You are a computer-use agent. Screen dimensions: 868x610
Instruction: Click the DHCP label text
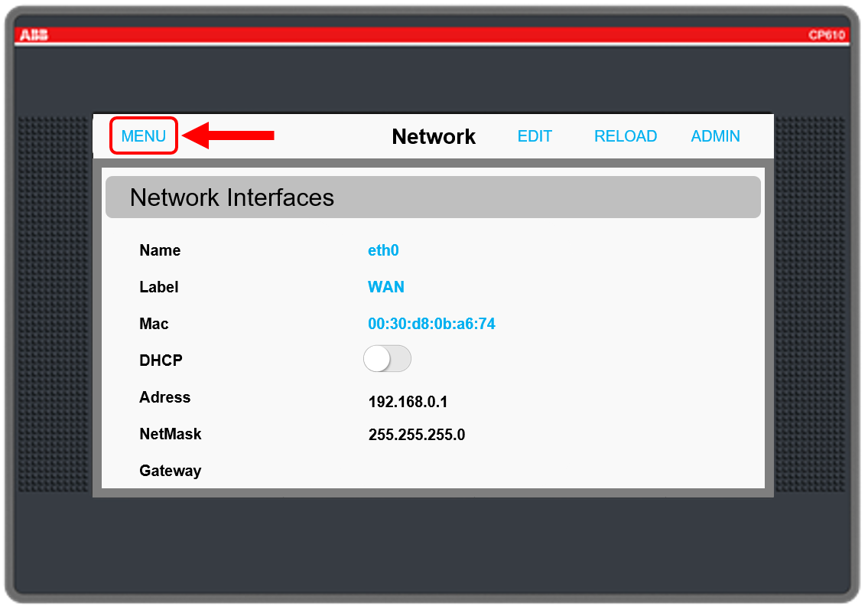161,360
